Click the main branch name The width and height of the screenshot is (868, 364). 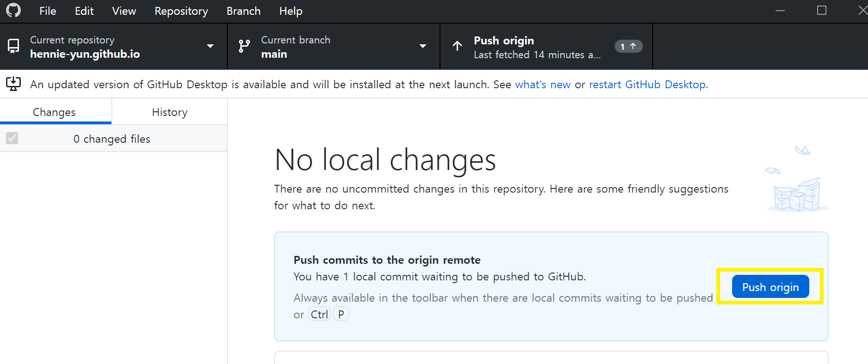[274, 54]
